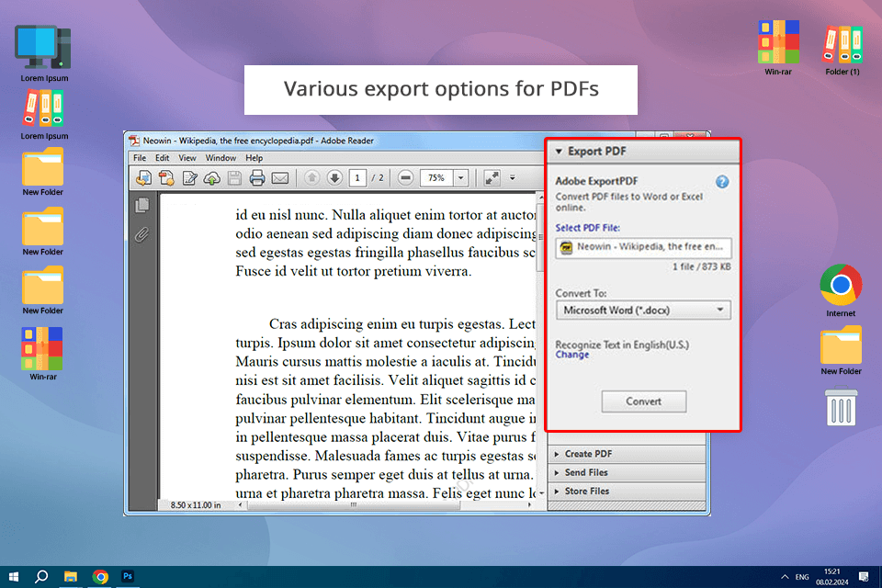Click the Save floppy disk icon
The image size is (882, 588).
coord(234,178)
